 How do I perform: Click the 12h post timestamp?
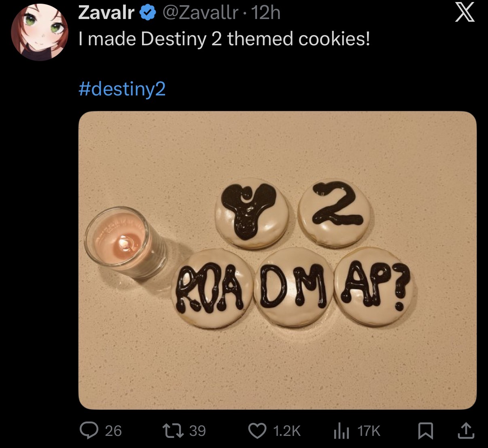(265, 14)
